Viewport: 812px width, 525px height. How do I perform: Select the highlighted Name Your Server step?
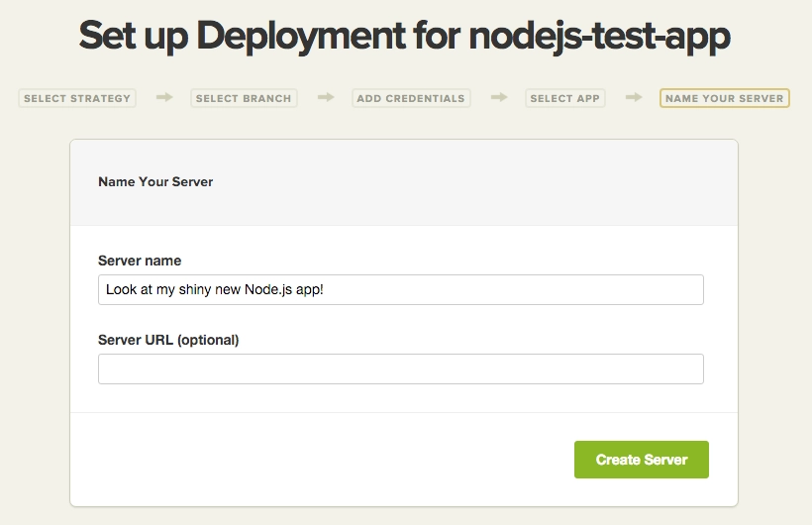724,99
